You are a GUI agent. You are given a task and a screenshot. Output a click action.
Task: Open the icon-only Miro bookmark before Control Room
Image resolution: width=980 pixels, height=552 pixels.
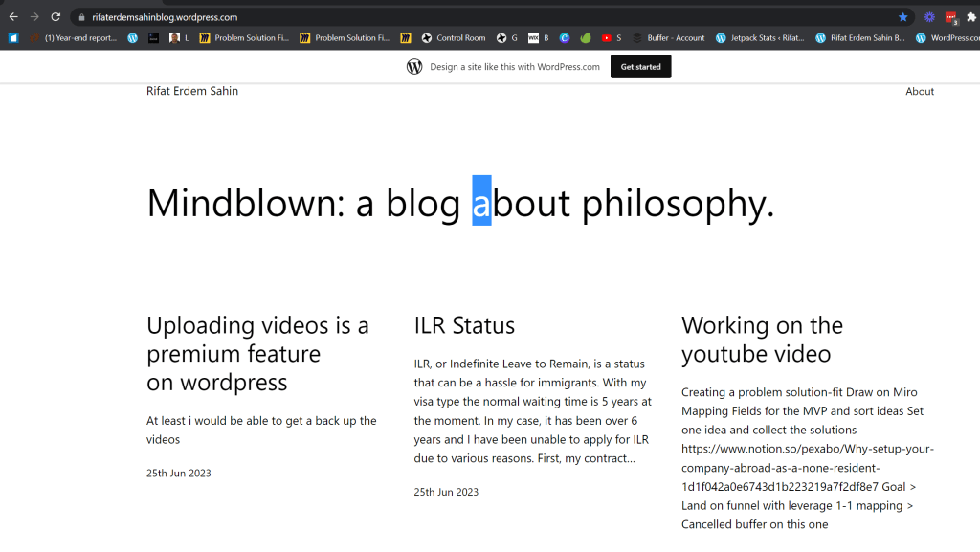[x=406, y=38]
